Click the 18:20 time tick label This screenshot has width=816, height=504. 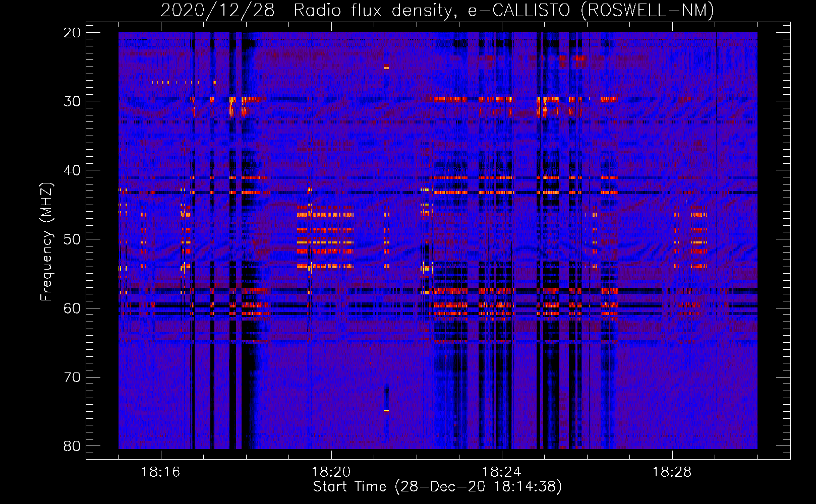click(331, 472)
